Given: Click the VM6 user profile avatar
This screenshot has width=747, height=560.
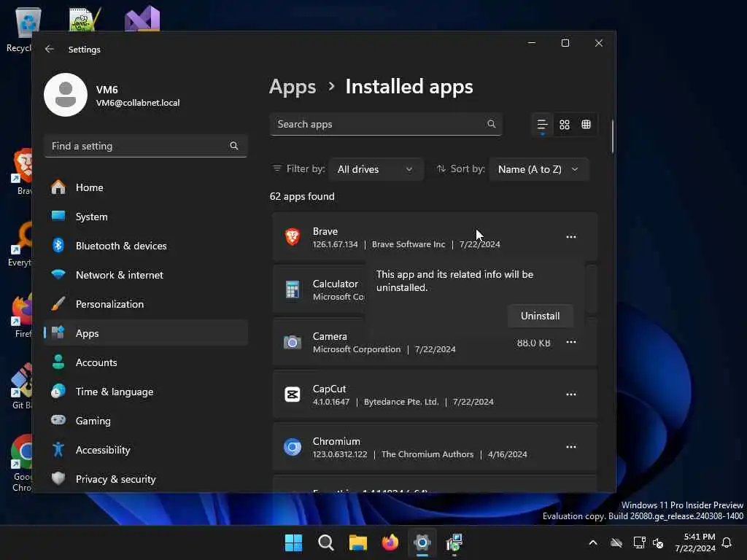Looking at the screenshot, I should pyautogui.click(x=66, y=95).
